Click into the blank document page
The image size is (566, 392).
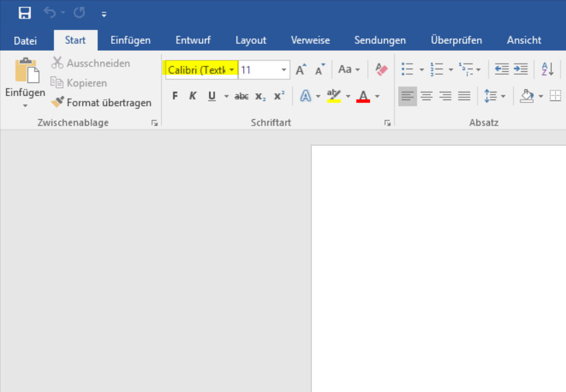[x=439, y=274]
